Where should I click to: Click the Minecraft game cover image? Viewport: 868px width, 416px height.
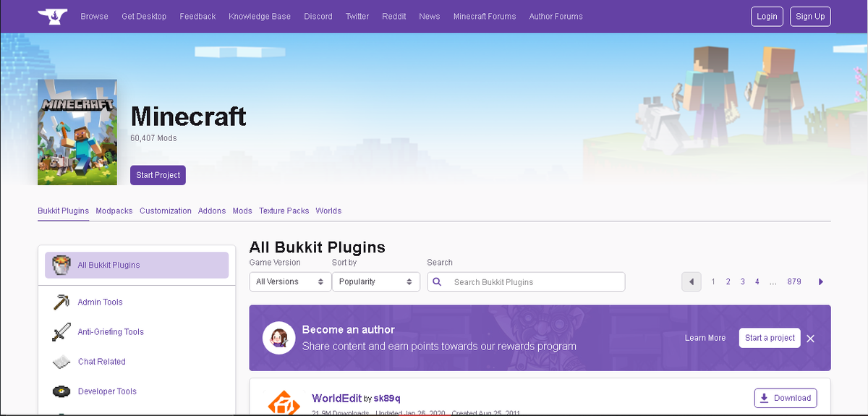[x=77, y=132]
